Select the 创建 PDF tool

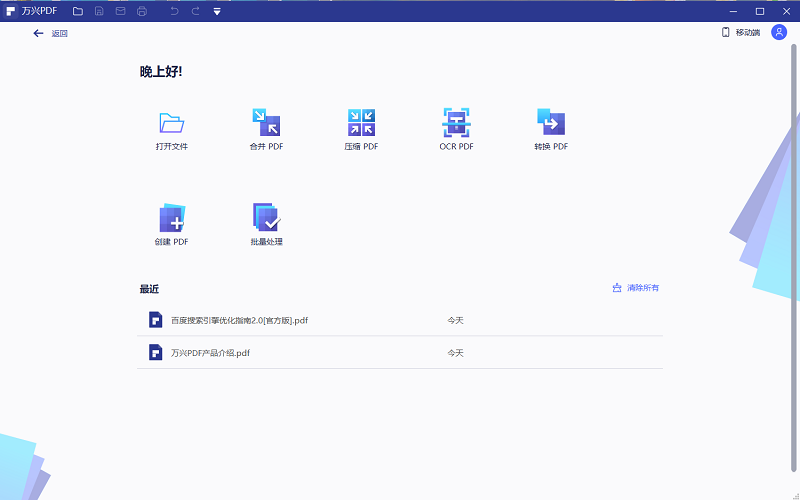pos(172,218)
